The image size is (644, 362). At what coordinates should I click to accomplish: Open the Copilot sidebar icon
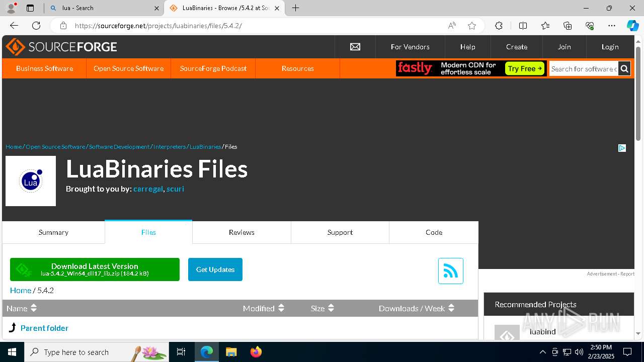pyautogui.click(x=632, y=26)
